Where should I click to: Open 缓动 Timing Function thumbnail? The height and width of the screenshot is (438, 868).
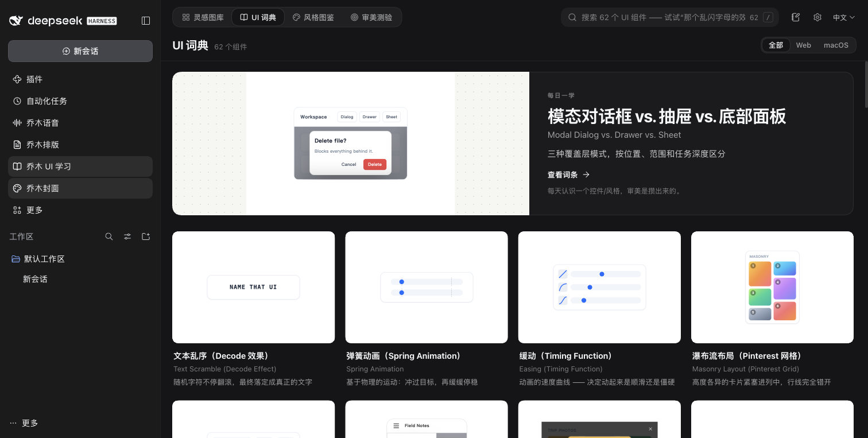coord(599,287)
